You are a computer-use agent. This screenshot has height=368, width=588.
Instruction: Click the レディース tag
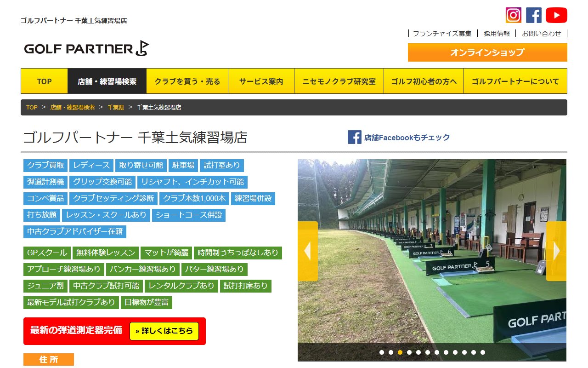pos(91,166)
